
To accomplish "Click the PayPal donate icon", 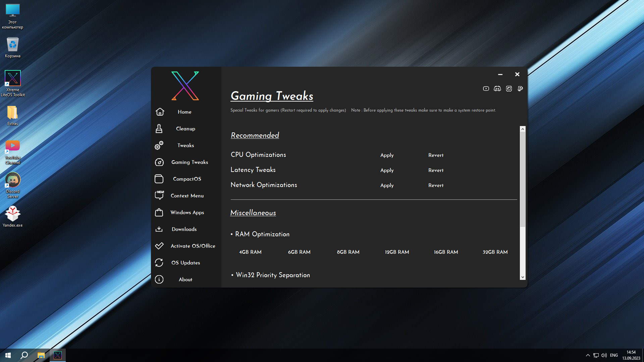I will 520,88.
